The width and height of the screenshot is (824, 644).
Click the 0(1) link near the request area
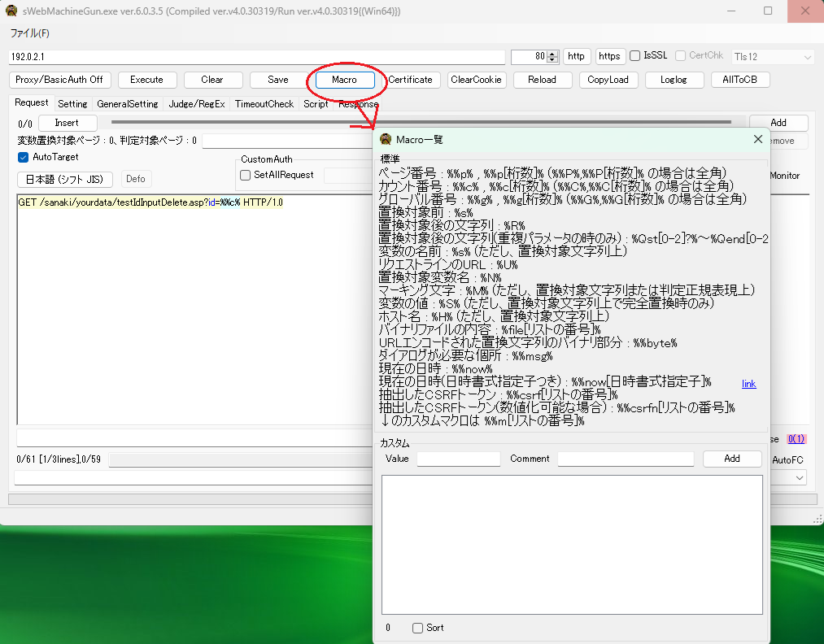pyautogui.click(x=796, y=439)
